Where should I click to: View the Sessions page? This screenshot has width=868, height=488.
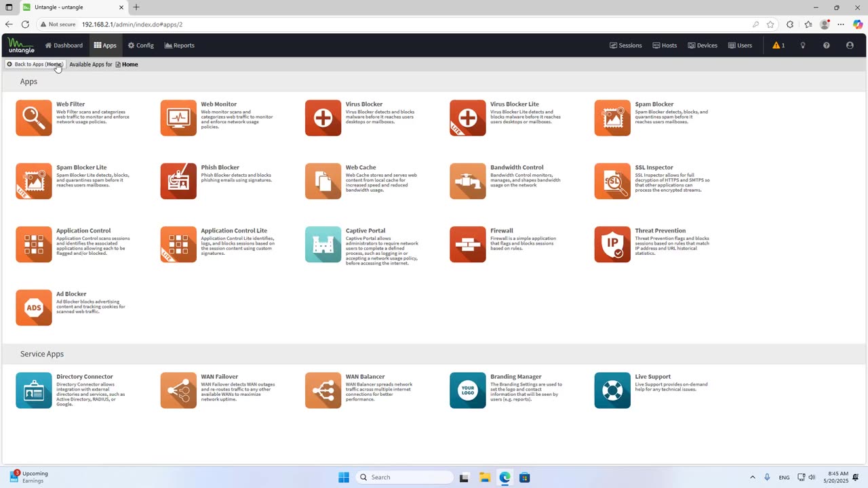[x=625, y=45]
